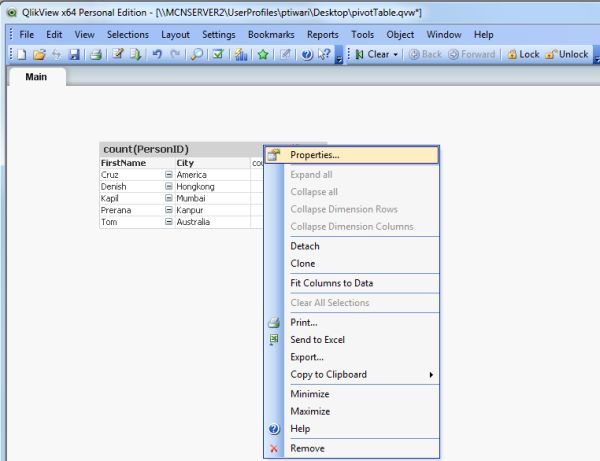
Task: Open Help Topics question mark icon
Action: click(307, 55)
